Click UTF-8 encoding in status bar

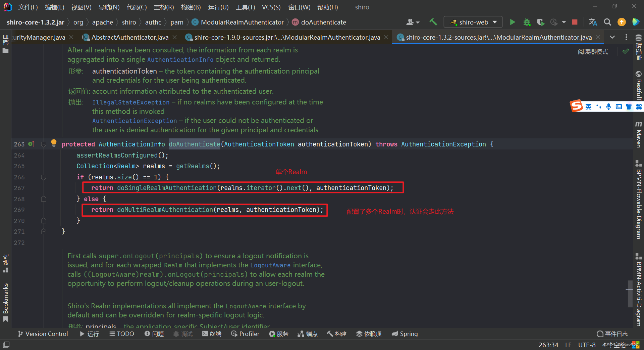coord(587,345)
